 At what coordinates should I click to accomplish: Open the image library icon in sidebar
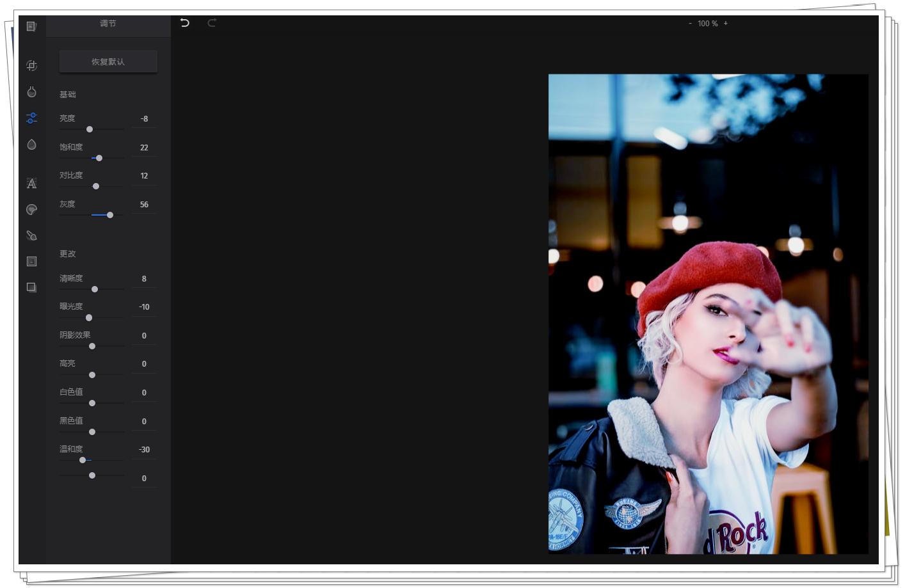click(x=31, y=26)
